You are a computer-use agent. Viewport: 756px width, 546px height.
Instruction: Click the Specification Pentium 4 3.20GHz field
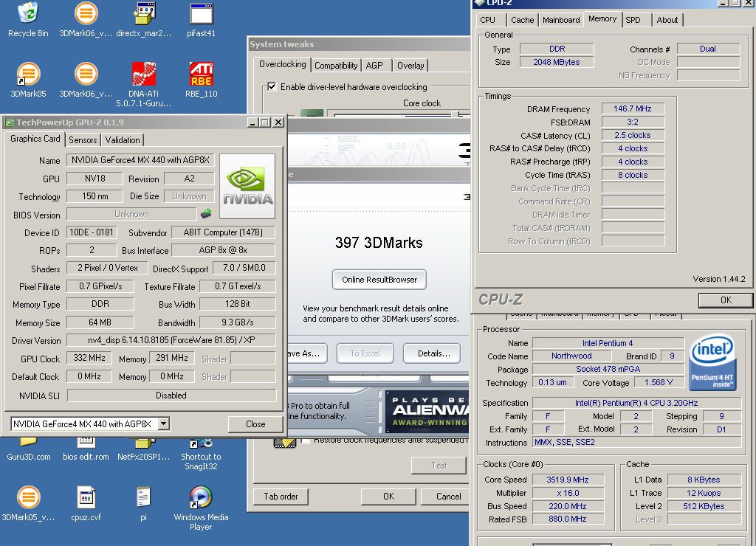pyautogui.click(x=636, y=403)
